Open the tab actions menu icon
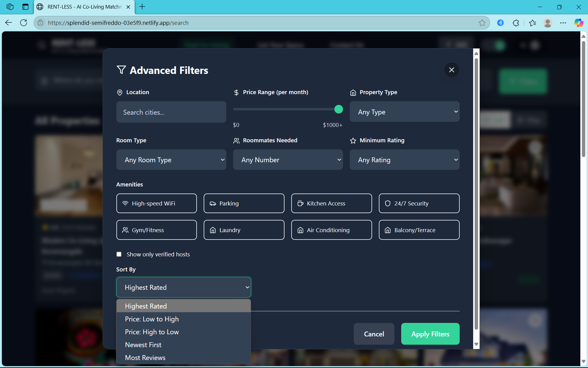Screen dimensions: 588x368 pyautogui.click(x=25, y=7)
